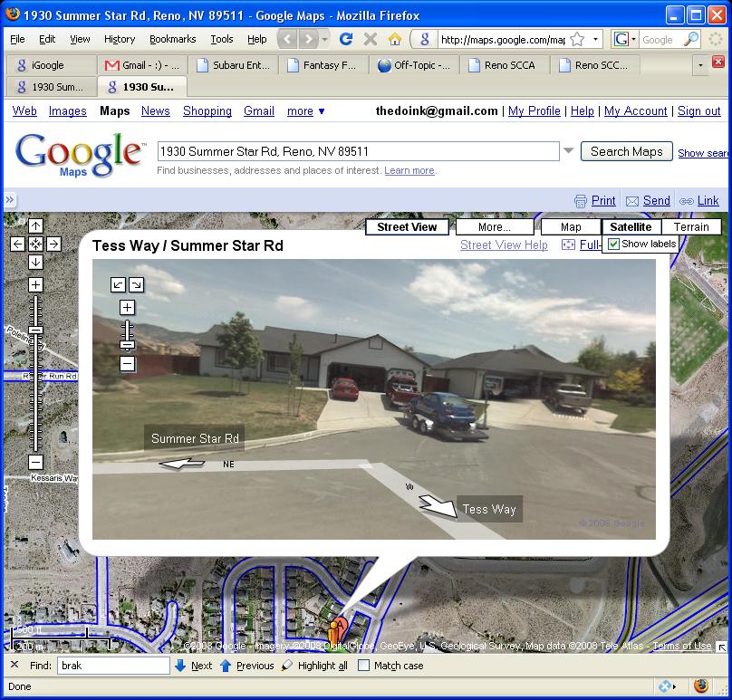Viewport: 732px width, 700px height.
Task: Rotate street view counterclockwise arrow icon
Action: tap(119, 284)
